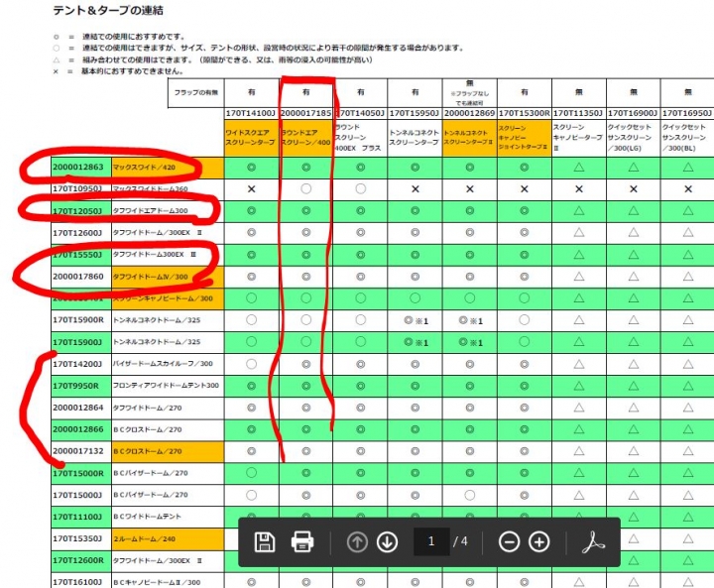Open in Adobe Acrobat via the Acrobat icon
The width and height of the screenshot is (714, 588).
click(593, 542)
